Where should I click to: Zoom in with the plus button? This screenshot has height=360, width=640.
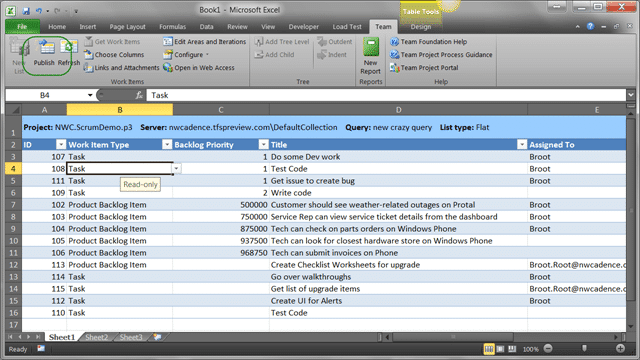pyautogui.click(x=620, y=348)
